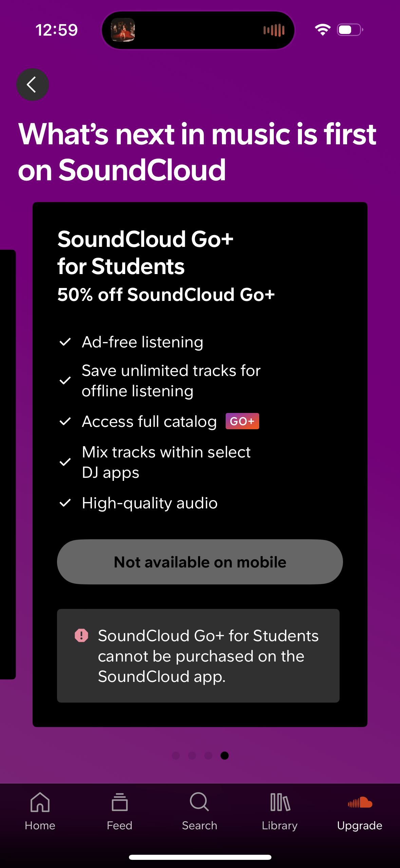Select the last carousel page dot
This screenshot has width=400, height=868.
tap(224, 756)
